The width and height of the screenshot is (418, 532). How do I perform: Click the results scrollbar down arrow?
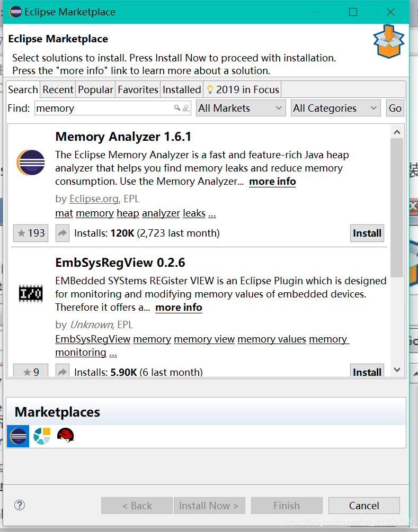[397, 370]
